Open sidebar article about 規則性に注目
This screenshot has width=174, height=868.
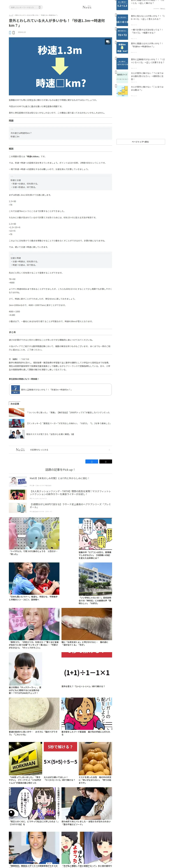click(x=148, y=76)
